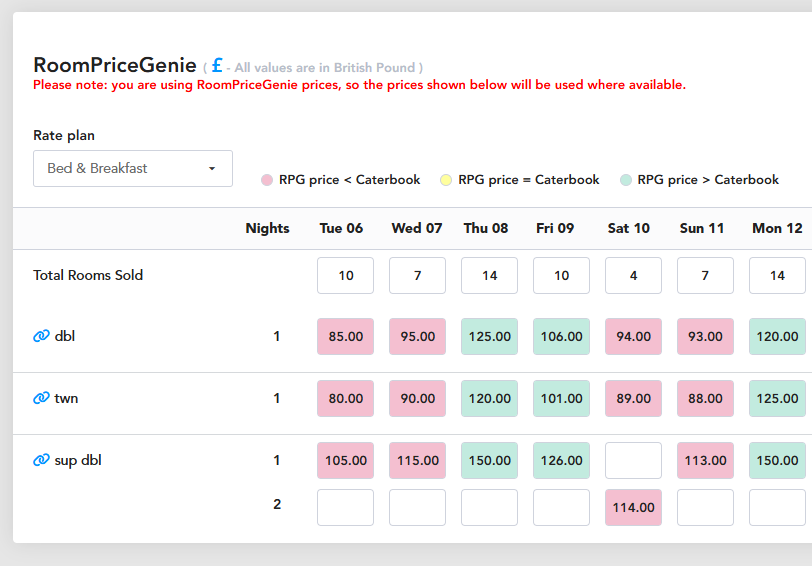This screenshot has height=566, width=812.
Task: Click the link icon beside sup dbl
Action: pyautogui.click(x=41, y=460)
